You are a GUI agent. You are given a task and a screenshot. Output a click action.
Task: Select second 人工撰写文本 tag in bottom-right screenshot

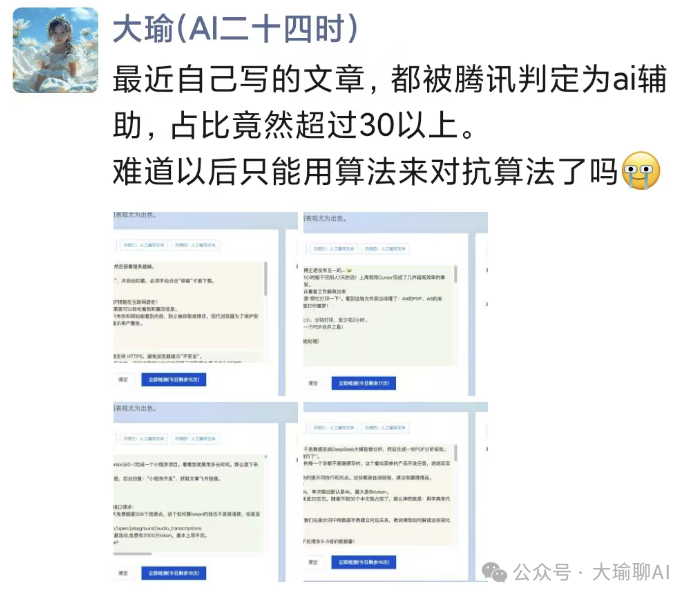pyautogui.click(x=385, y=428)
